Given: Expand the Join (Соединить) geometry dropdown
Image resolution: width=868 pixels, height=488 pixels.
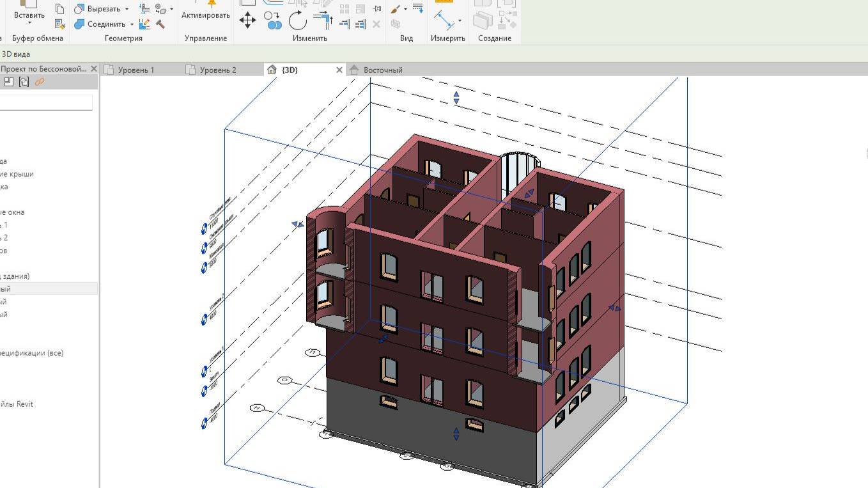Looking at the screenshot, I should (132, 24).
